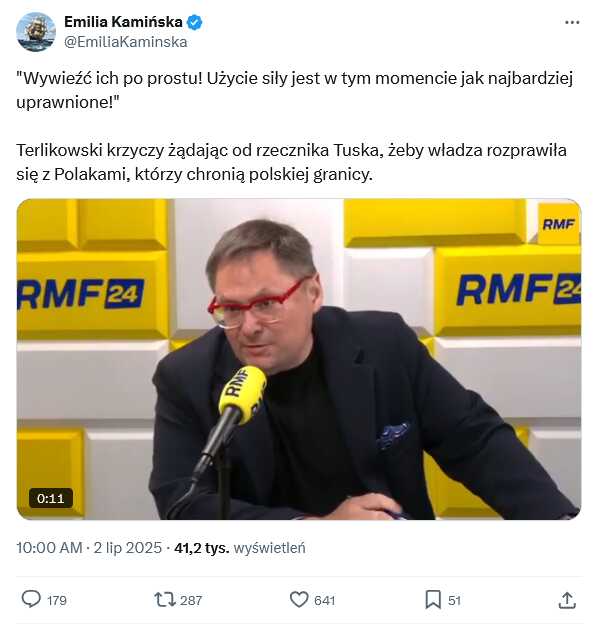
Task: Open Emilia Kamińska profile name
Action: coord(123,22)
